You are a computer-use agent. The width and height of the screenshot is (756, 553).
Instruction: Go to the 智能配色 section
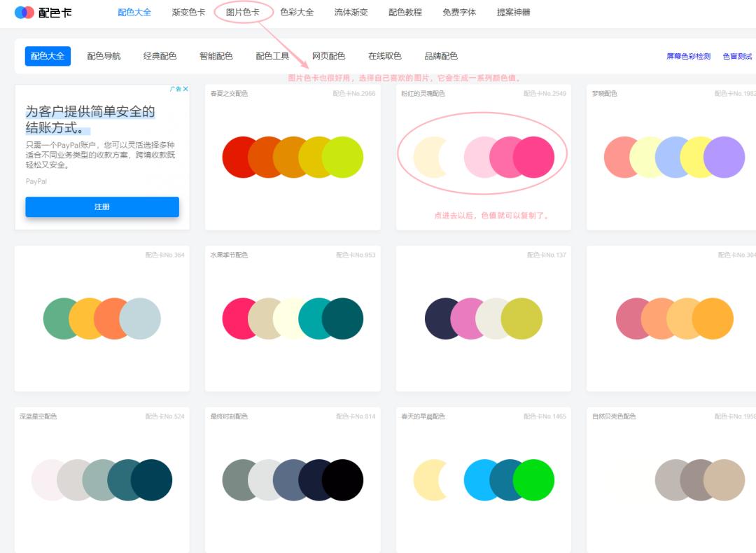[216, 56]
